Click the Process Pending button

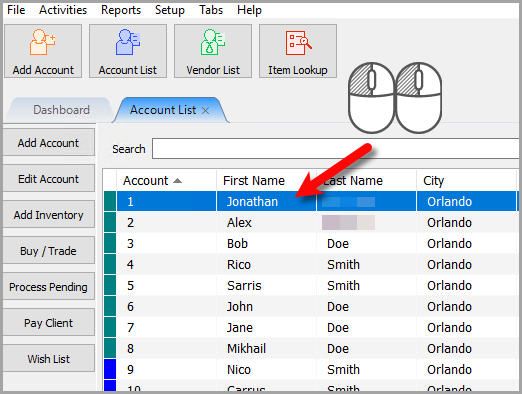pyautogui.click(x=49, y=287)
